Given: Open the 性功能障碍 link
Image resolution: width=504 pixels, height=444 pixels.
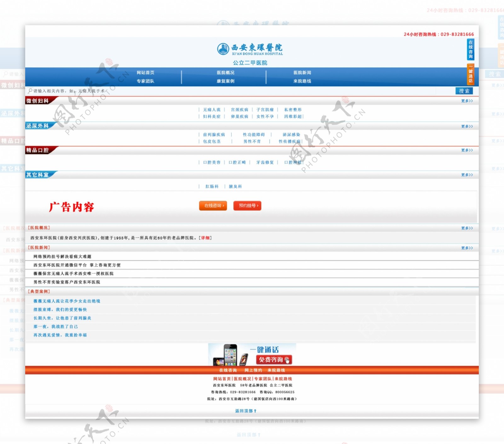Looking at the screenshot, I should 254,134.
